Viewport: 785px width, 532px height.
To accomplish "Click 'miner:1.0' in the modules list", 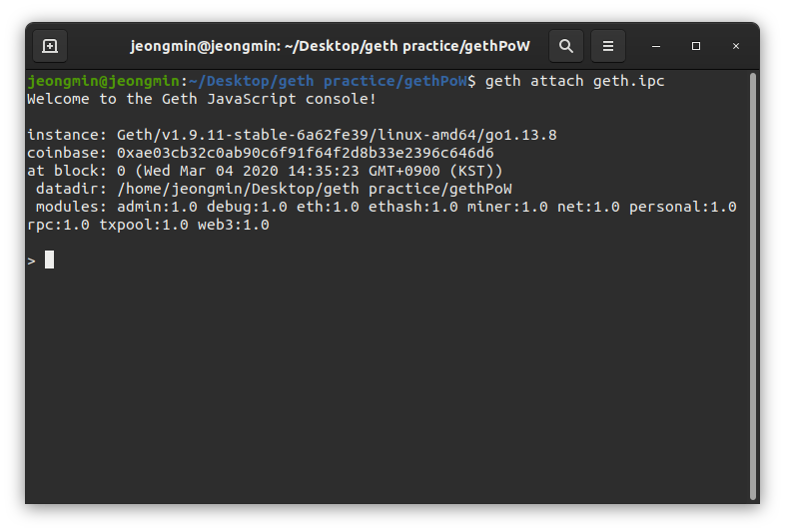I will [507, 207].
